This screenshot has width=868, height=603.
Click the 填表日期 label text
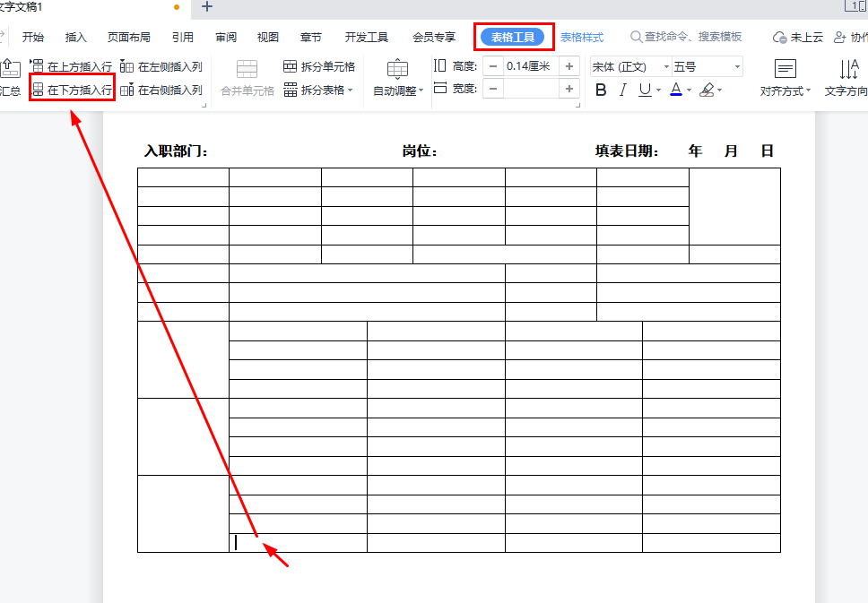(x=627, y=151)
